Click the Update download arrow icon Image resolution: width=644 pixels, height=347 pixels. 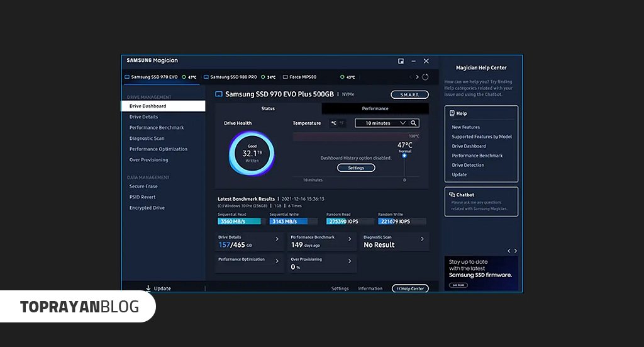148,288
